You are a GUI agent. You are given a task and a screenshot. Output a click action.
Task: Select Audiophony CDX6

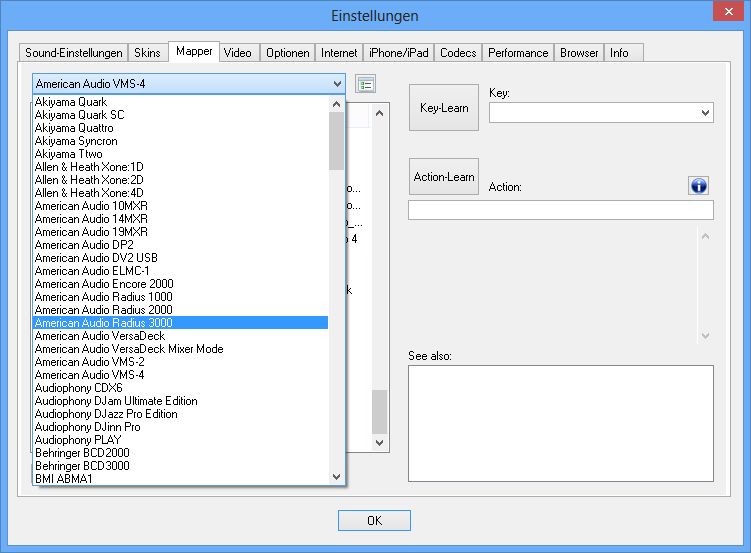point(181,388)
